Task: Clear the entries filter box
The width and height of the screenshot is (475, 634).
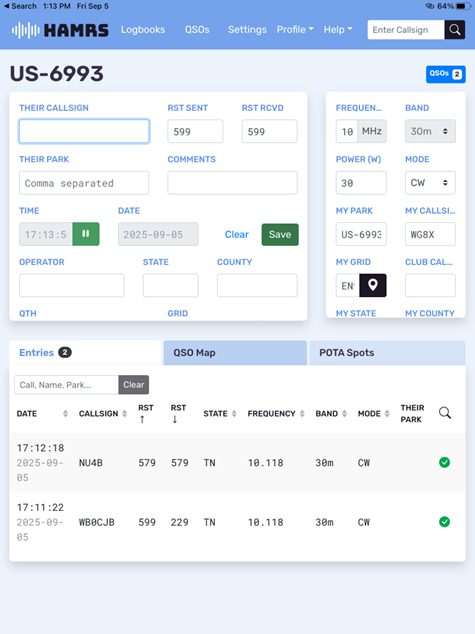Action: coord(133,385)
